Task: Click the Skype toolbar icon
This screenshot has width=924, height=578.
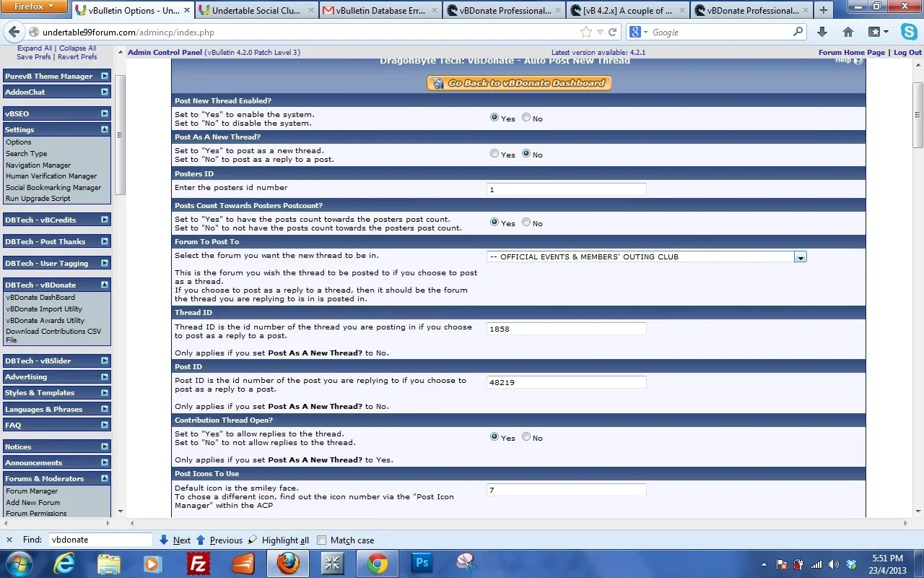Action: [909, 32]
